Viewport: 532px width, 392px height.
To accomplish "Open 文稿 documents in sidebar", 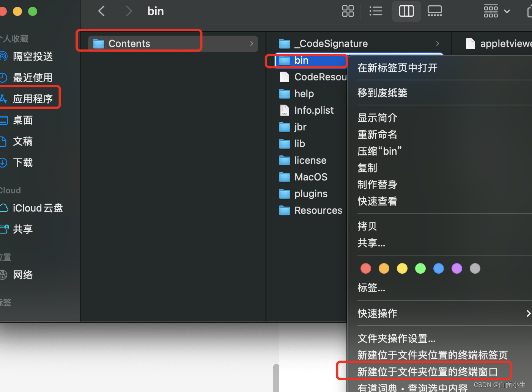I will pos(17,141).
